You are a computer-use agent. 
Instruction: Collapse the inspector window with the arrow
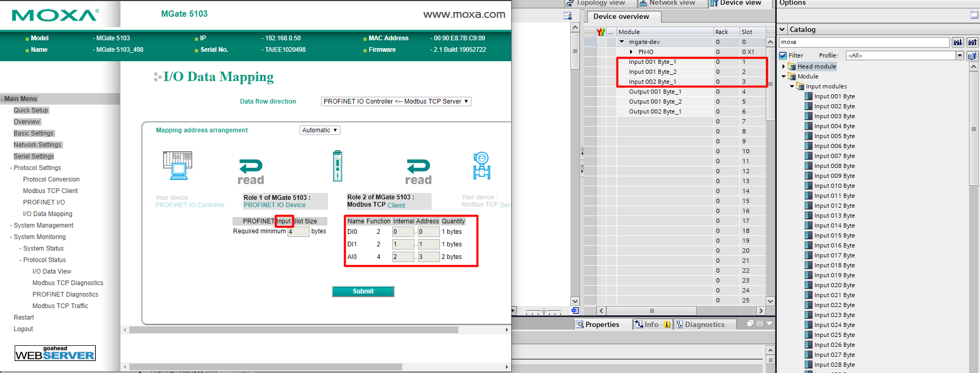769,324
